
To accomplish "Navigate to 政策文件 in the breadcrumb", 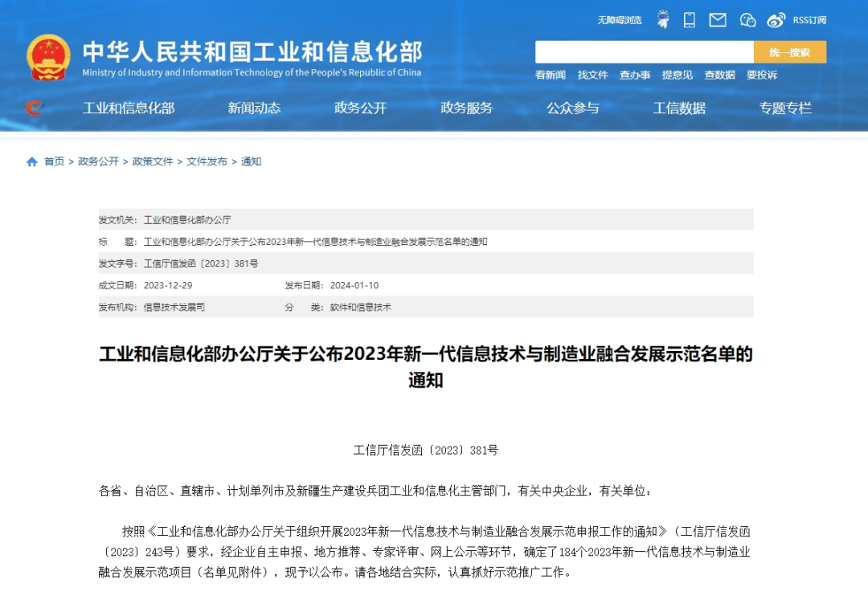I will point(153,161).
